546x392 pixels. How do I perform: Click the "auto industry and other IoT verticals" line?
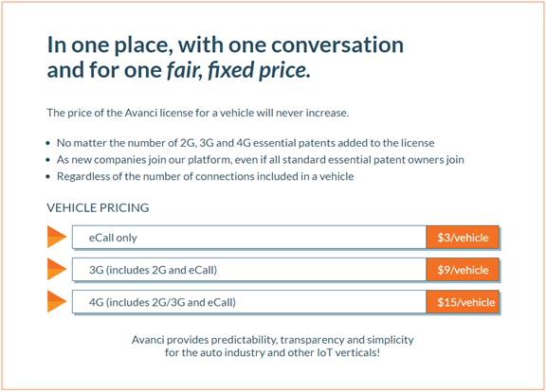click(272, 352)
